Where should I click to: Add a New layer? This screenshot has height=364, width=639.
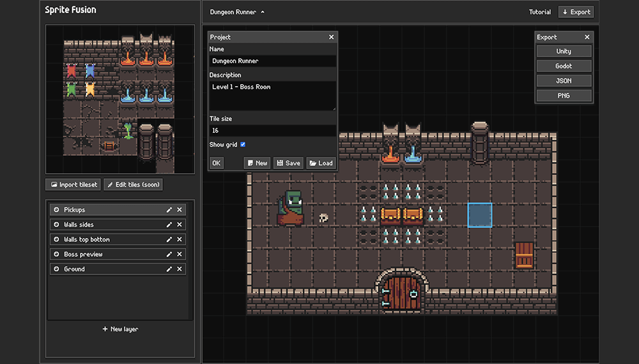[x=120, y=330]
